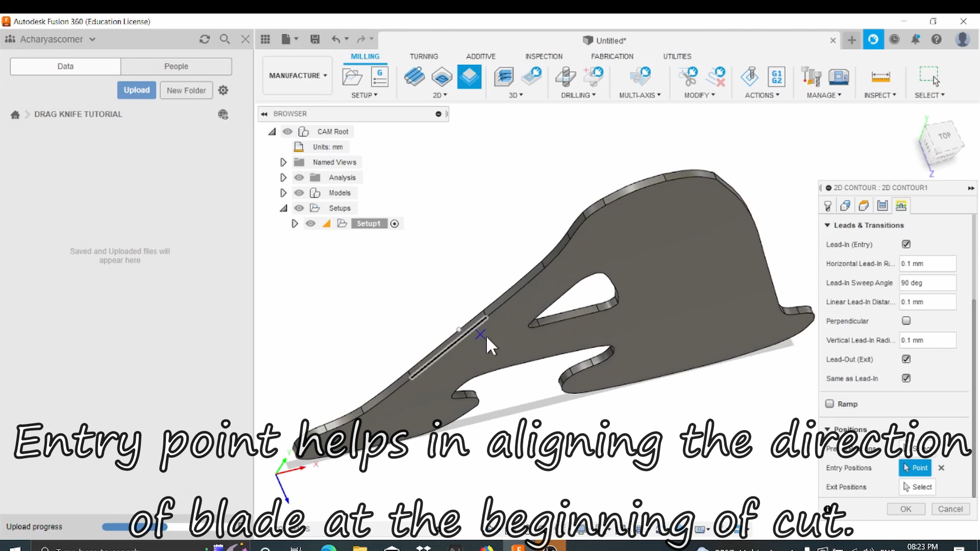
Task: Select the Tool tab in 2D Contour dialog
Action: click(x=827, y=206)
